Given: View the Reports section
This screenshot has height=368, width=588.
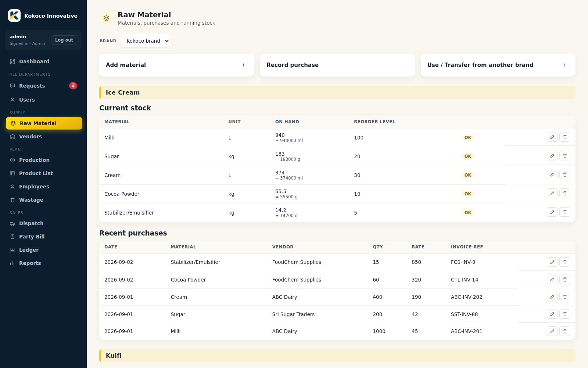Looking at the screenshot, I should click(x=43, y=263).
